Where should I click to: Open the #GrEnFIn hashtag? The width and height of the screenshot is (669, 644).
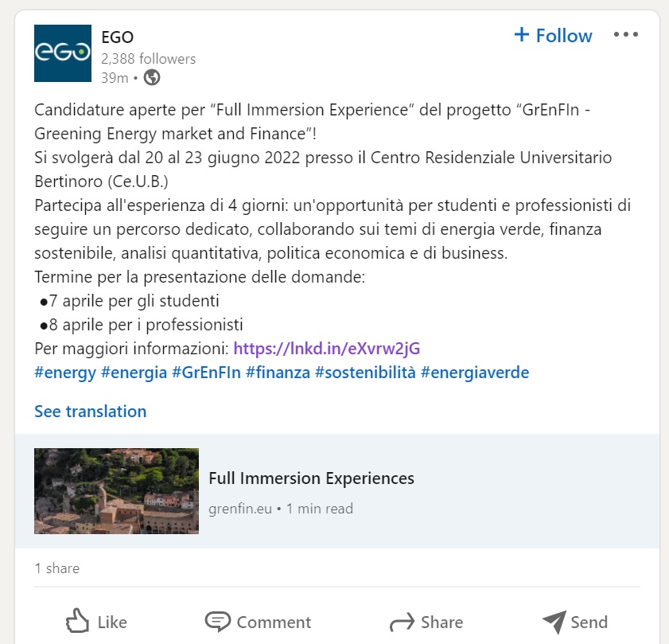pos(207,373)
